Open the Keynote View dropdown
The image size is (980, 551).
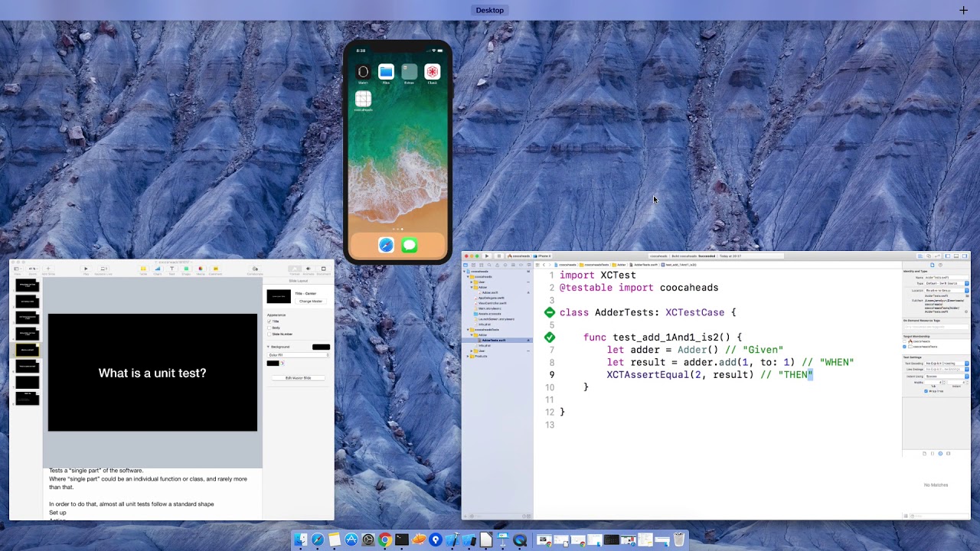[x=18, y=269]
